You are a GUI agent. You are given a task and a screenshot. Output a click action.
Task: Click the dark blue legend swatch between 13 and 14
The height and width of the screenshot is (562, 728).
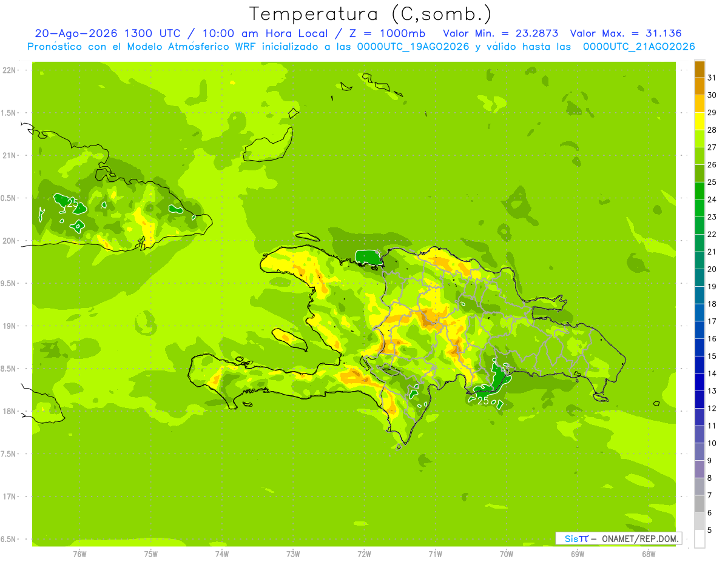pyautogui.click(x=699, y=382)
